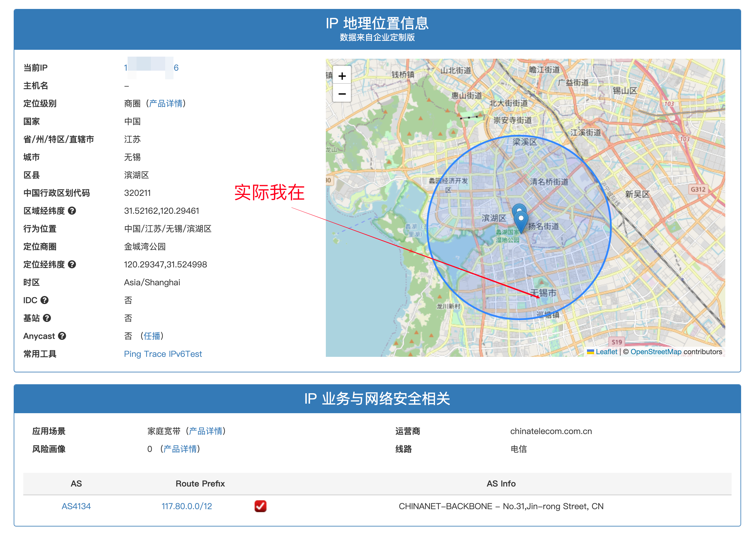
Task: Open the Ping tool link
Action: point(132,354)
